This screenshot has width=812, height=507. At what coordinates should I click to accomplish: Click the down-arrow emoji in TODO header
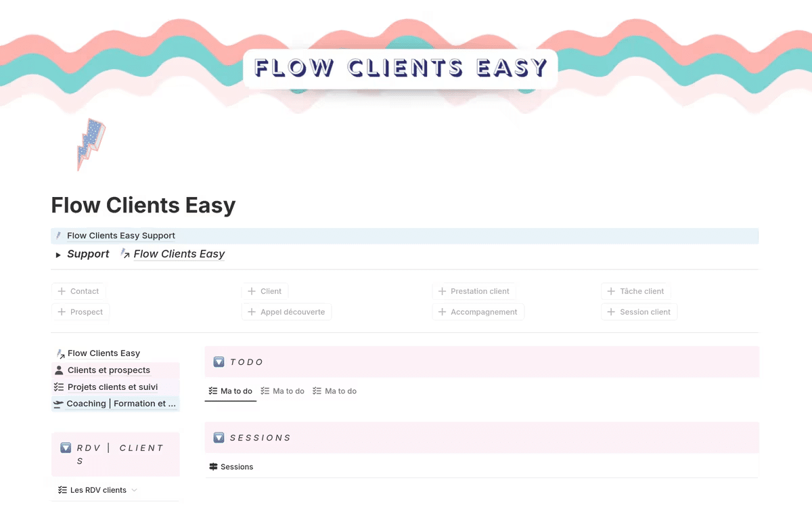pos(219,362)
